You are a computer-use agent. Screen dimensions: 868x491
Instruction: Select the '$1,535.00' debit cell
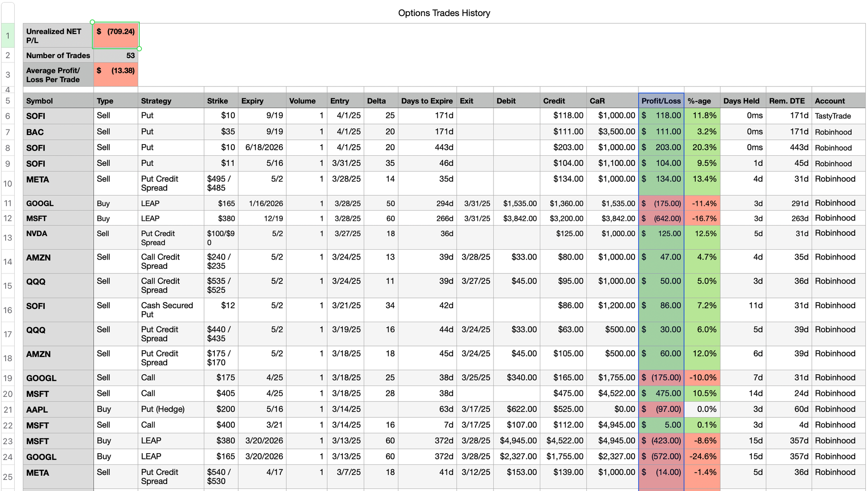tap(516, 203)
